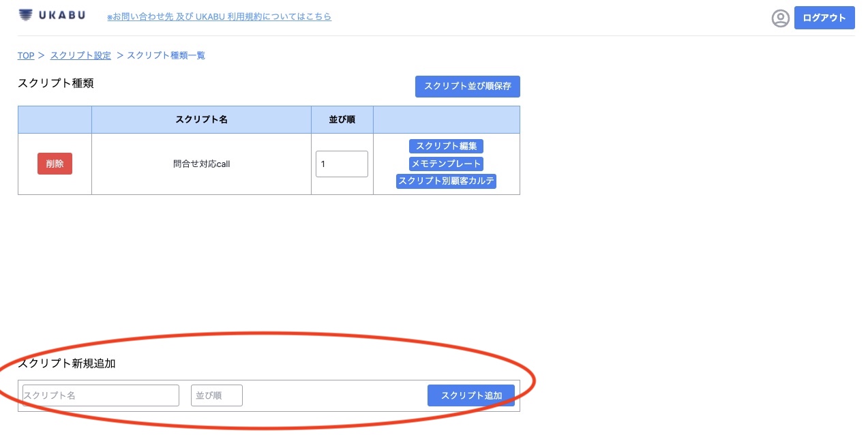Click the スクリプト新規追加 heading
The width and height of the screenshot is (868, 435).
67,363
